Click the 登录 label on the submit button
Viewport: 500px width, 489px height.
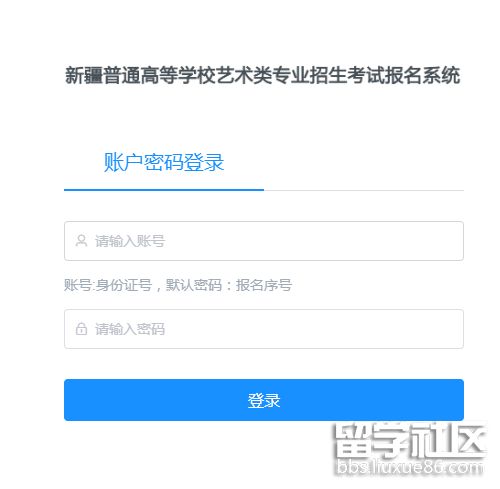[x=264, y=400]
